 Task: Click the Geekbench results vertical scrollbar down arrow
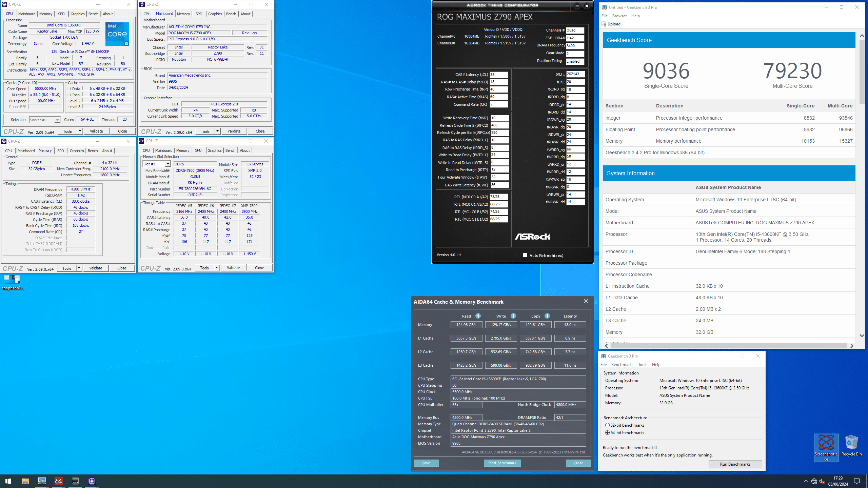[862, 335]
